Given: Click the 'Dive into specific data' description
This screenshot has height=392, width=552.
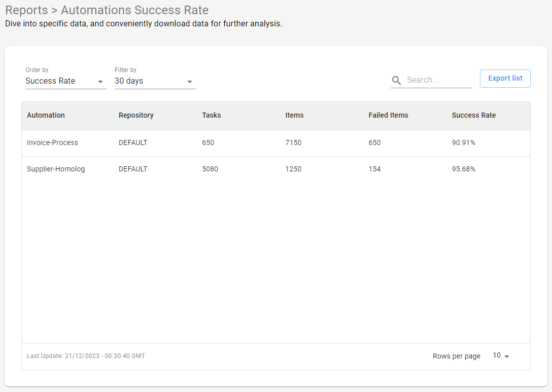Looking at the screenshot, I should (x=144, y=23).
